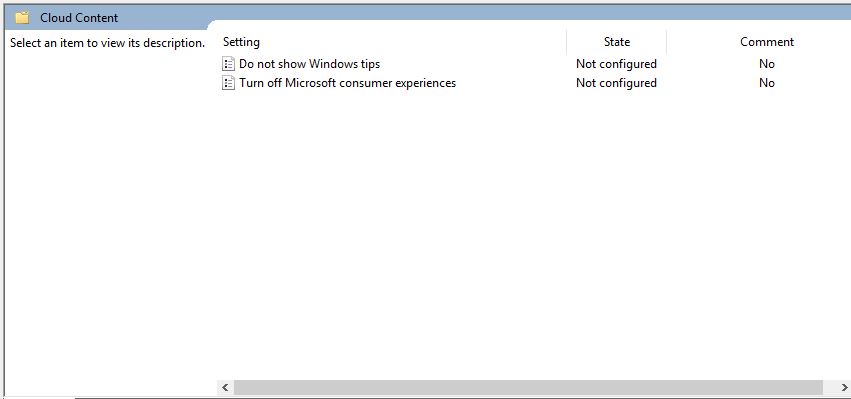Click the Cloud Content folder icon
This screenshot has height=399, width=851.
(x=22, y=18)
